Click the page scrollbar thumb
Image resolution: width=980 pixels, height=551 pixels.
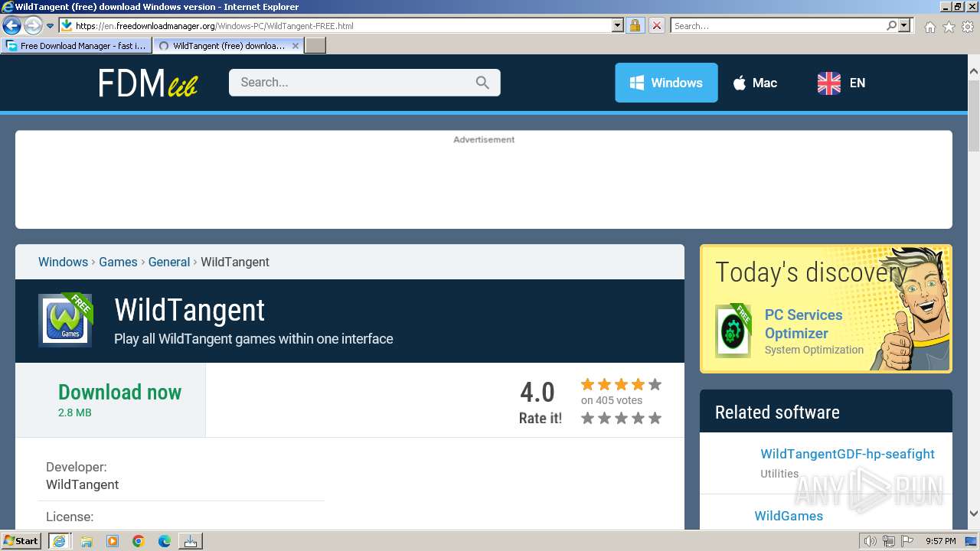click(974, 115)
